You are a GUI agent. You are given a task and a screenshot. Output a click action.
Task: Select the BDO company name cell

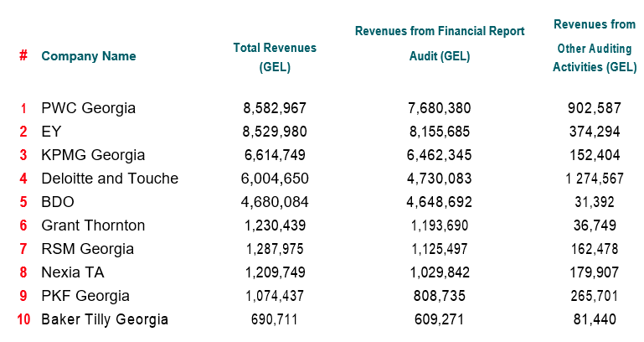(x=58, y=202)
